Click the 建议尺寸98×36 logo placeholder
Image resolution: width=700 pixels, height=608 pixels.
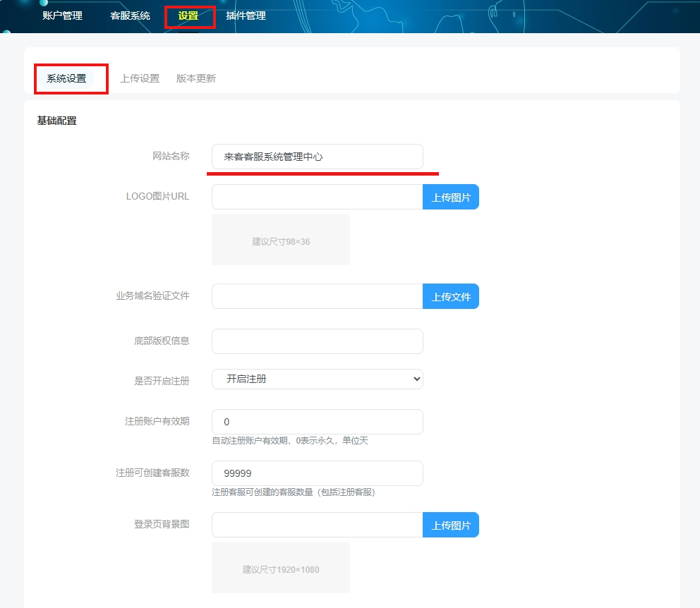pos(280,240)
